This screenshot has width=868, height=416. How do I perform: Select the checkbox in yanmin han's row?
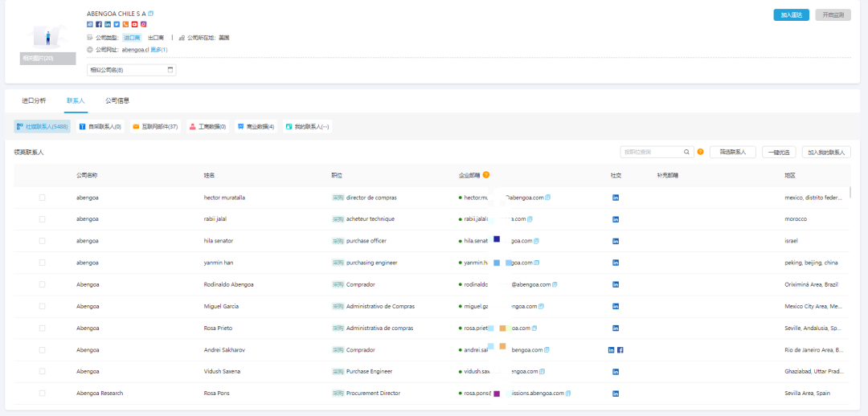42,263
